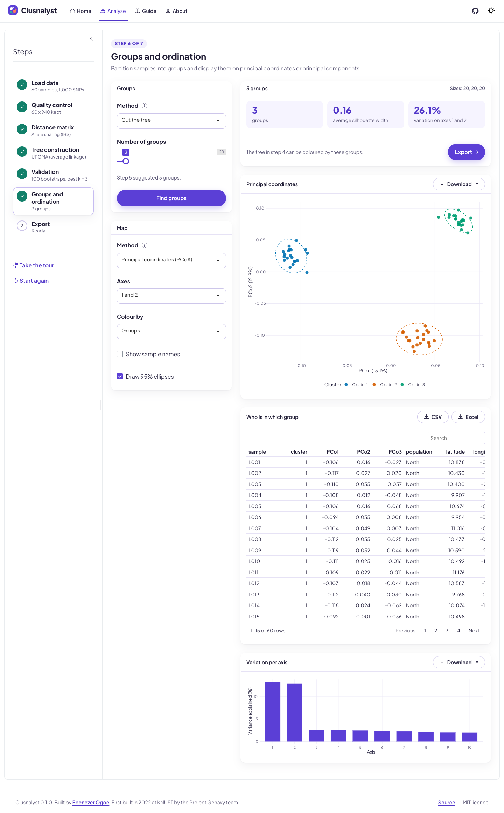
Task: Click the Map Method info icon
Action: 145,245
